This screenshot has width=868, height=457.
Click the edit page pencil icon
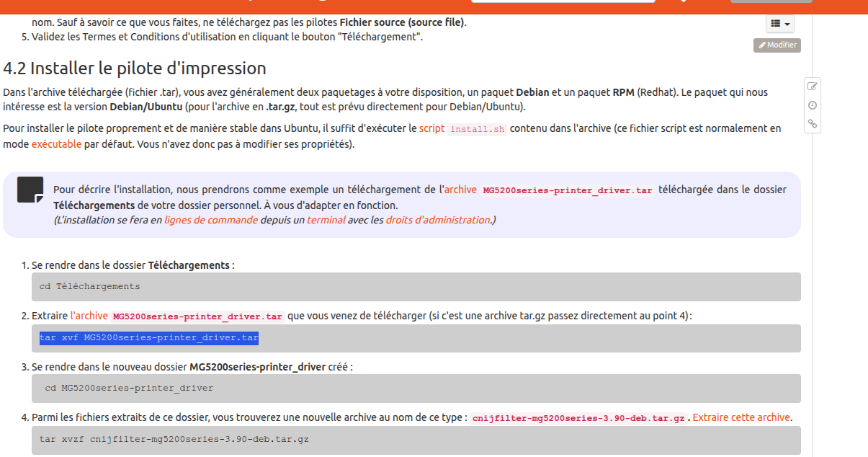pos(813,86)
